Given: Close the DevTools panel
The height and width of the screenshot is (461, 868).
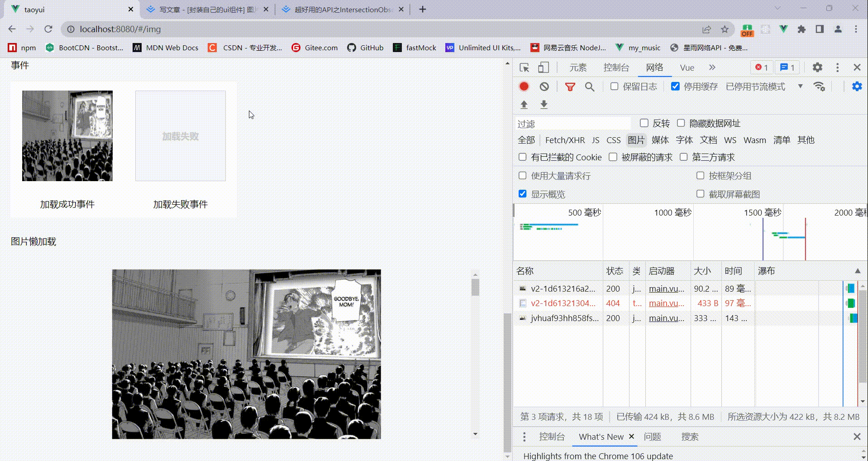Looking at the screenshot, I should pos(857,67).
